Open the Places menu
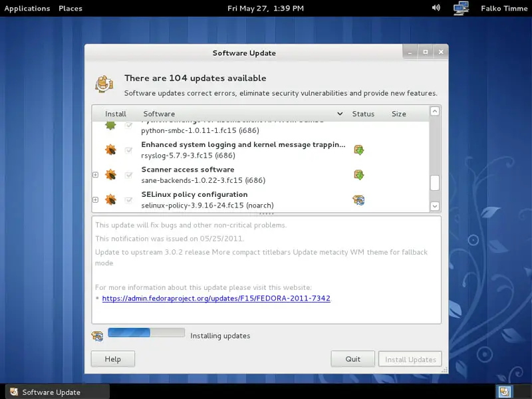The image size is (532, 399). click(x=70, y=8)
